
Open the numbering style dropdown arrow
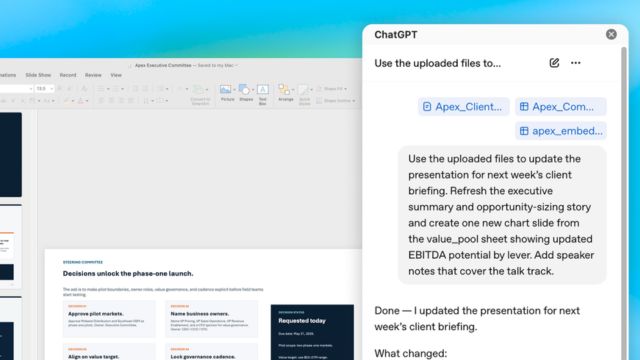point(122,89)
